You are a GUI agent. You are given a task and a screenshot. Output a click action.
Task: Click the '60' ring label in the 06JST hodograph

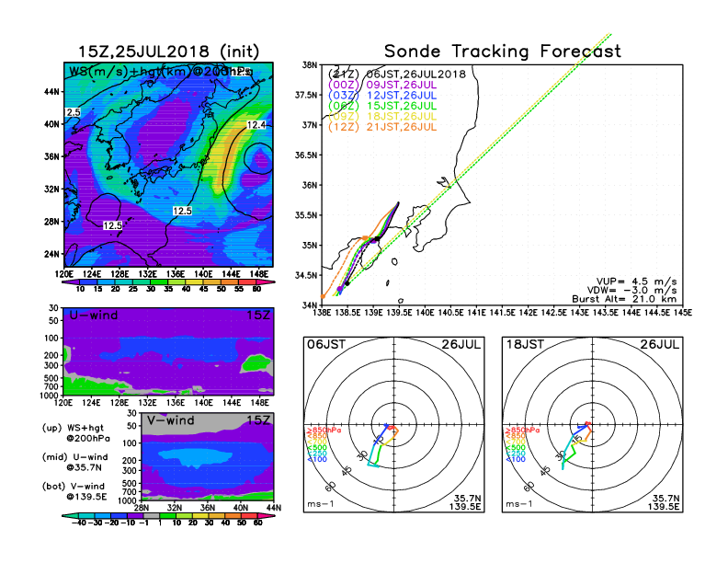point(331,487)
